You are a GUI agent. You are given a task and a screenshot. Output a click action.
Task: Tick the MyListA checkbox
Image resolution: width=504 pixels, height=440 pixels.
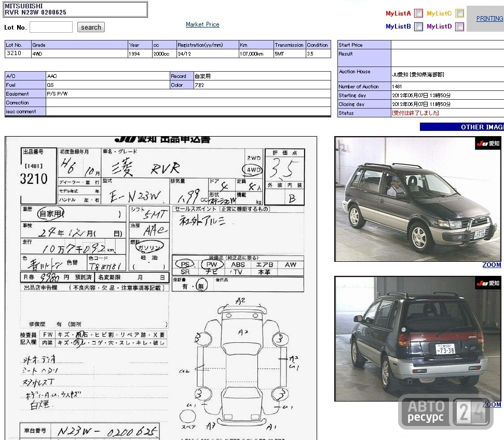coord(418,13)
